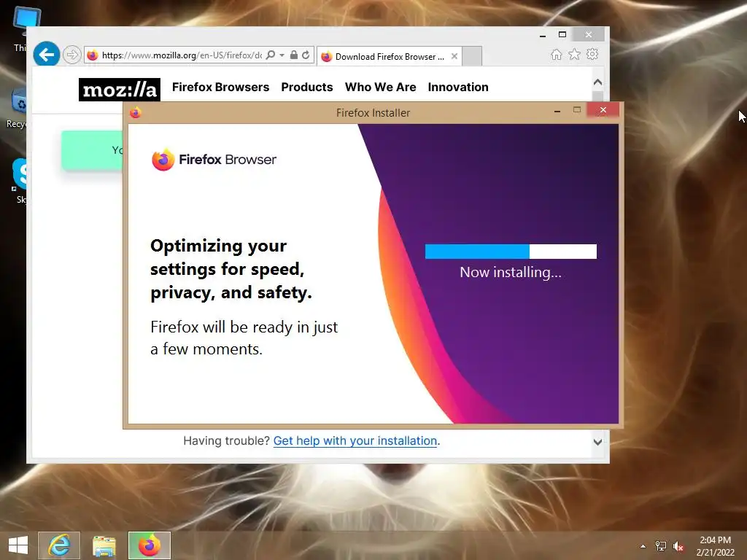Open the Innovation menu
The image size is (747, 560).
tap(458, 87)
